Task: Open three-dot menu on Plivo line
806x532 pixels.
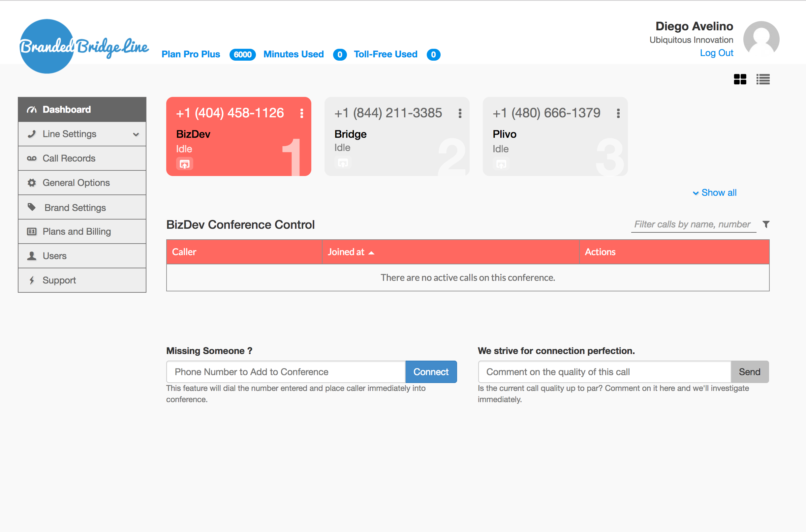Action: pos(618,113)
